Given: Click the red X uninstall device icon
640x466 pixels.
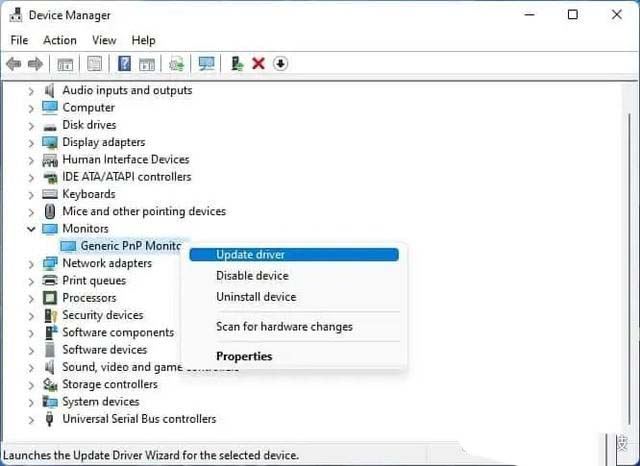Looking at the screenshot, I should point(258,64).
